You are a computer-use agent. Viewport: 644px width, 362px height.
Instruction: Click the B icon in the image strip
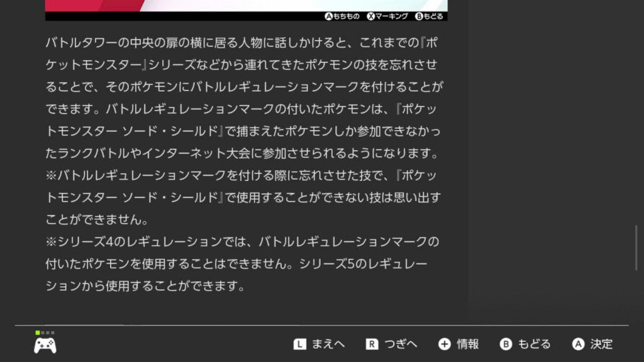tap(419, 16)
